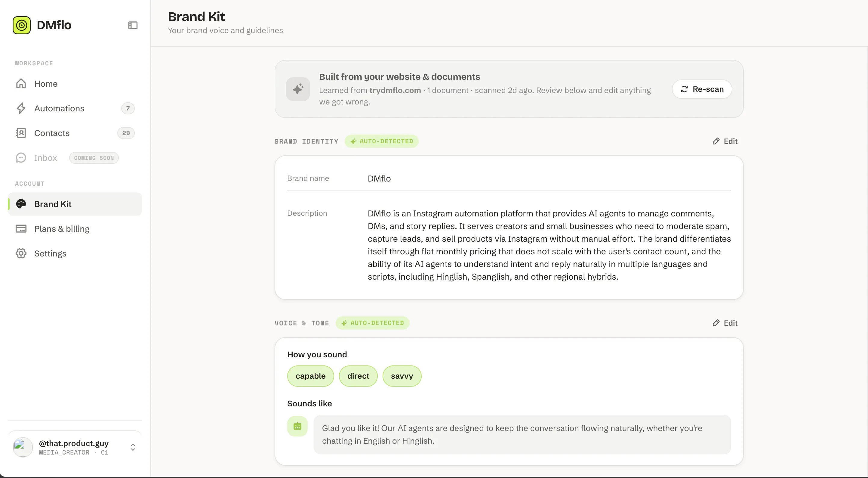Select the Inbox menu entry

(x=75, y=158)
